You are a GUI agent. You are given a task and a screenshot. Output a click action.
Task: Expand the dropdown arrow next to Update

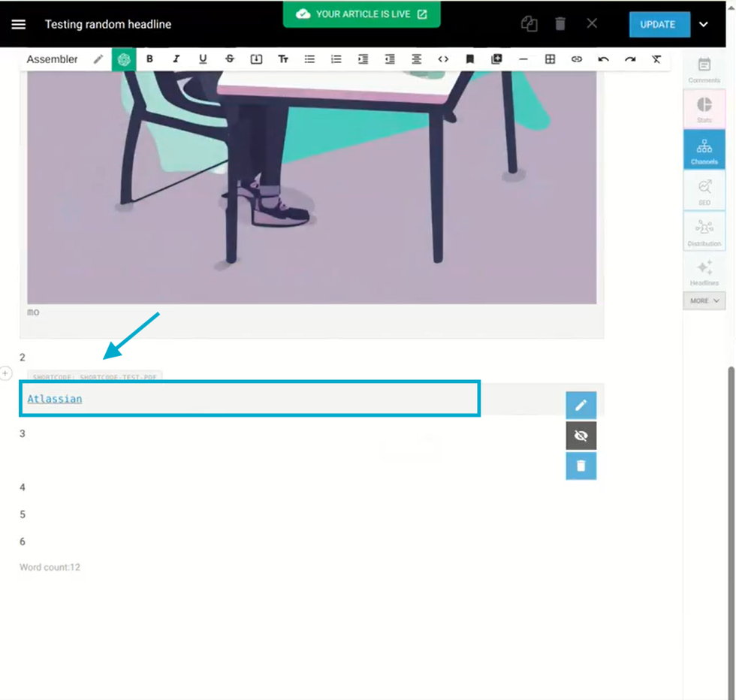click(x=704, y=24)
